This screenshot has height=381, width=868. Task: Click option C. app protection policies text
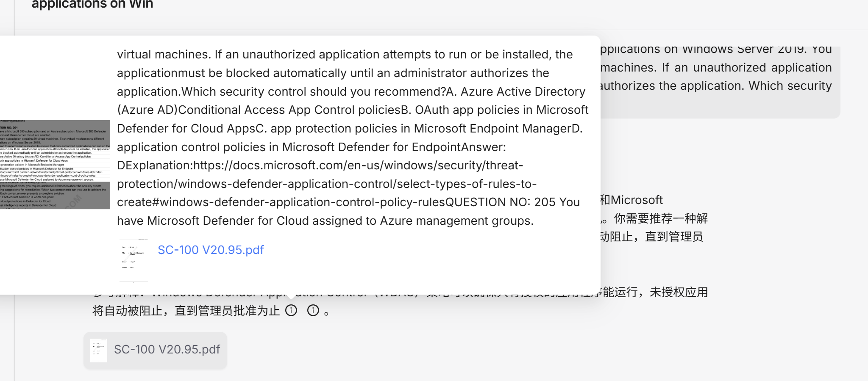pos(415,128)
